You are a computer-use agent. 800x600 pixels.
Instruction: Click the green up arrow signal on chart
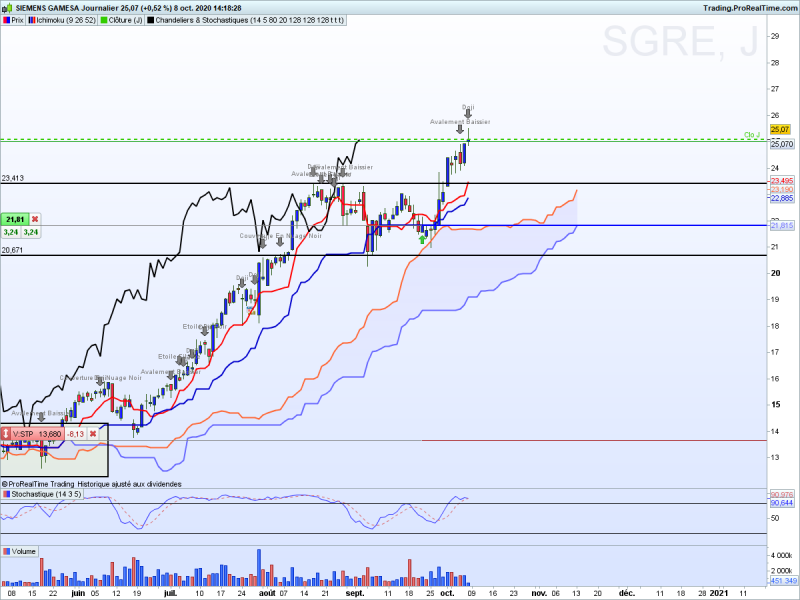pos(422,239)
